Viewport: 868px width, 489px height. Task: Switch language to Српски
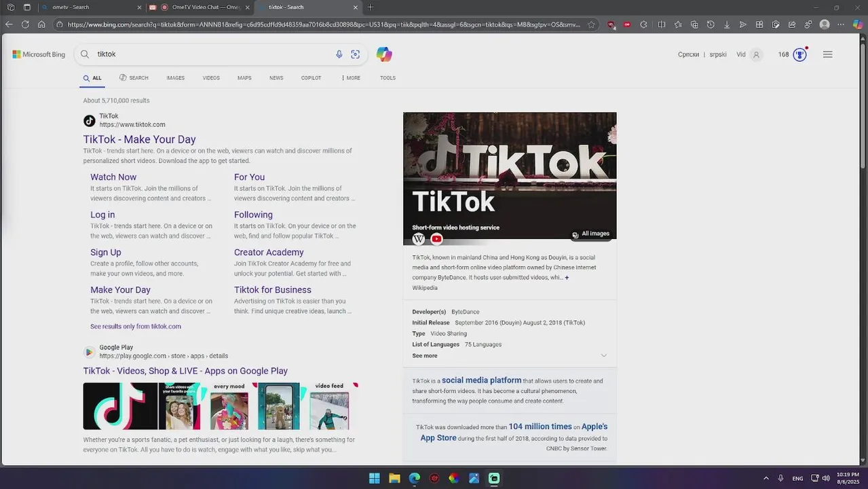coord(688,54)
